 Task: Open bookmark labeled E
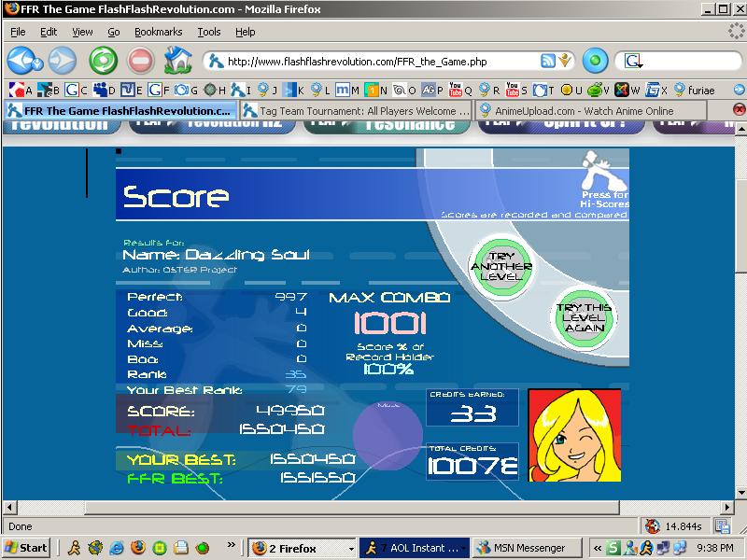[132, 90]
